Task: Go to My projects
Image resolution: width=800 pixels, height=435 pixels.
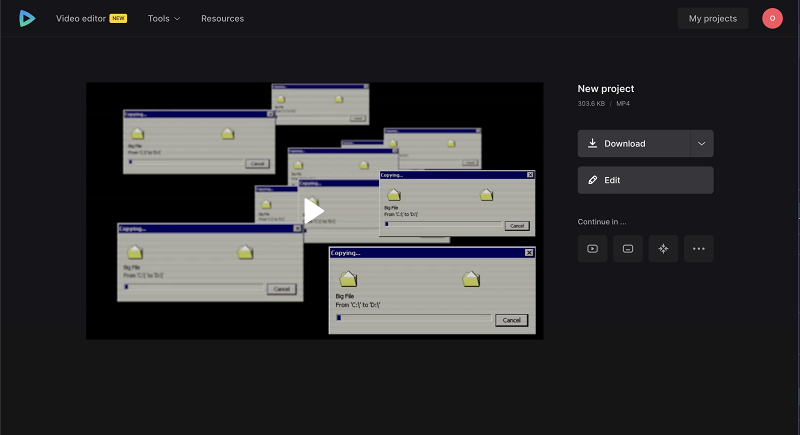Action: (713, 18)
